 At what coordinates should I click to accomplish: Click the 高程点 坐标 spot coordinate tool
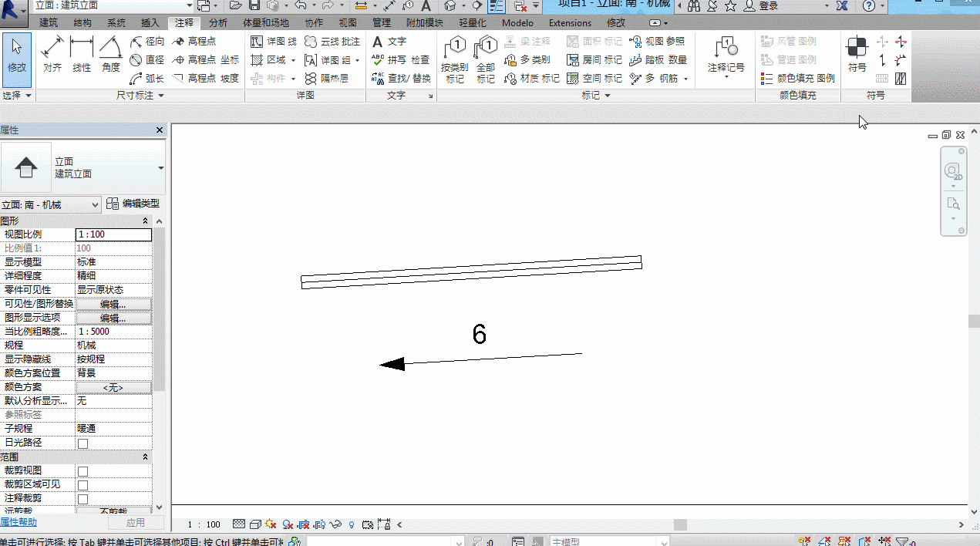pyautogui.click(x=206, y=60)
